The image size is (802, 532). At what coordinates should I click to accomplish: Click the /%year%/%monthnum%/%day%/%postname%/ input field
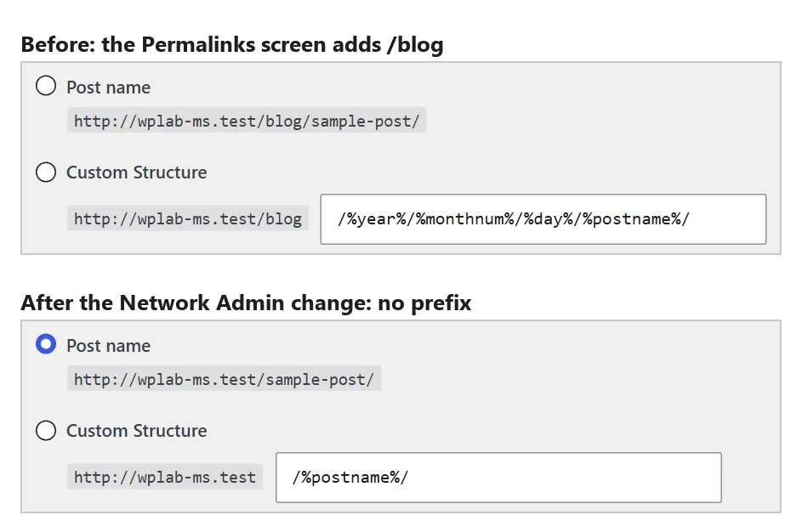[x=543, y=218]
